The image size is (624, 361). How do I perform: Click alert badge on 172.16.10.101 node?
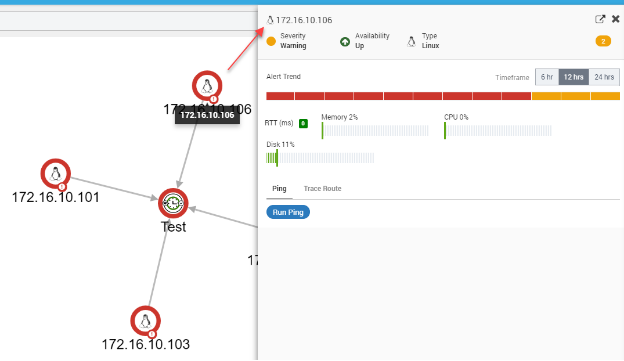click(x=62, y=187)
